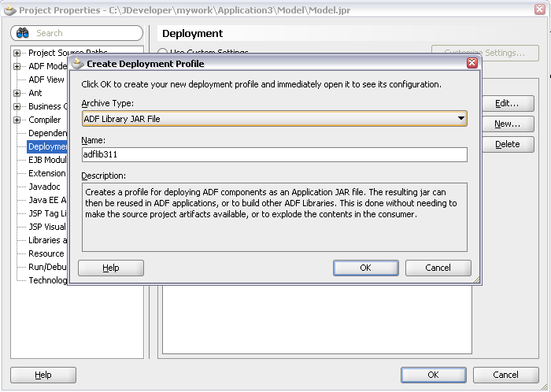Expand the Compiler tree node
551x392 pixels.
[x=17, y=120]
